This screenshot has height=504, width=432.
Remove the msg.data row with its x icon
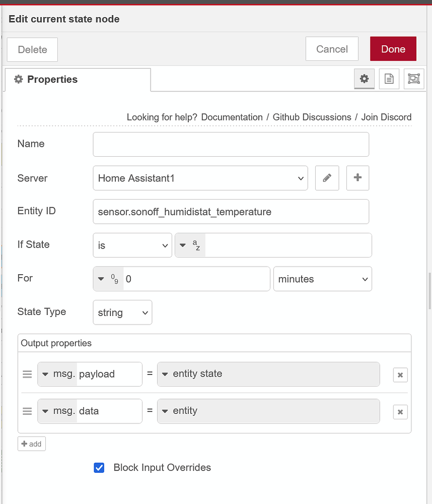[400, 412]
